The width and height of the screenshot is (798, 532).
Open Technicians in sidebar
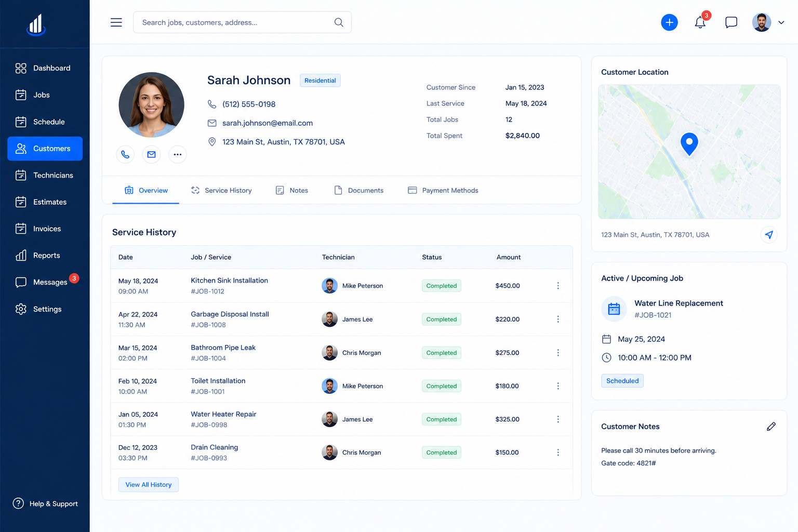click(x=45, y=175)
